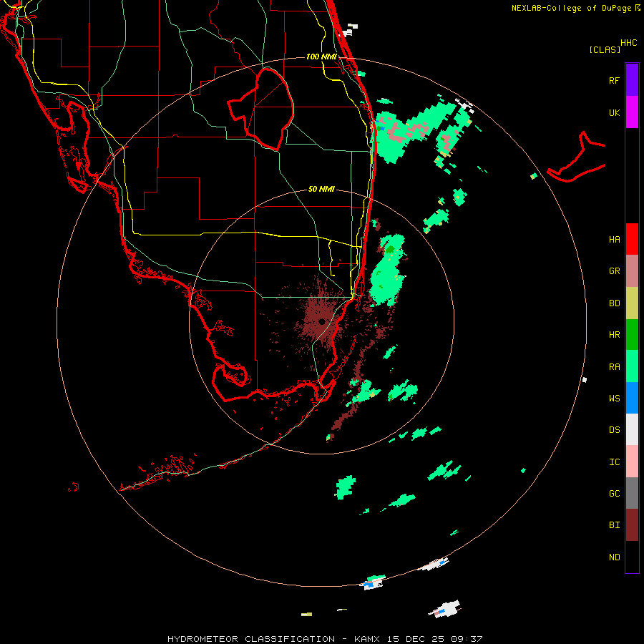Click the UK legend label
The image size is (644, 644).
click(x=614, y=112)
